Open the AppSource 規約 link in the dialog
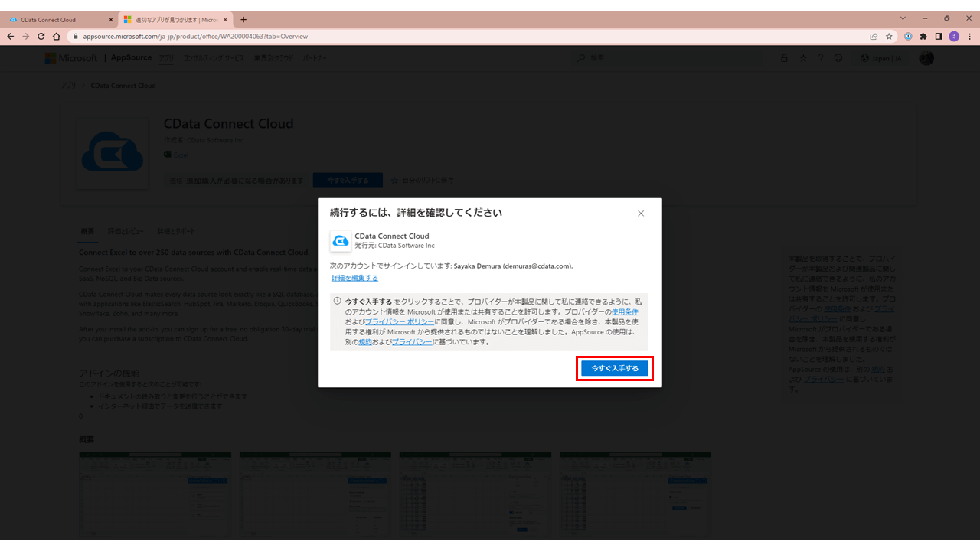 [x=365, y=342]
